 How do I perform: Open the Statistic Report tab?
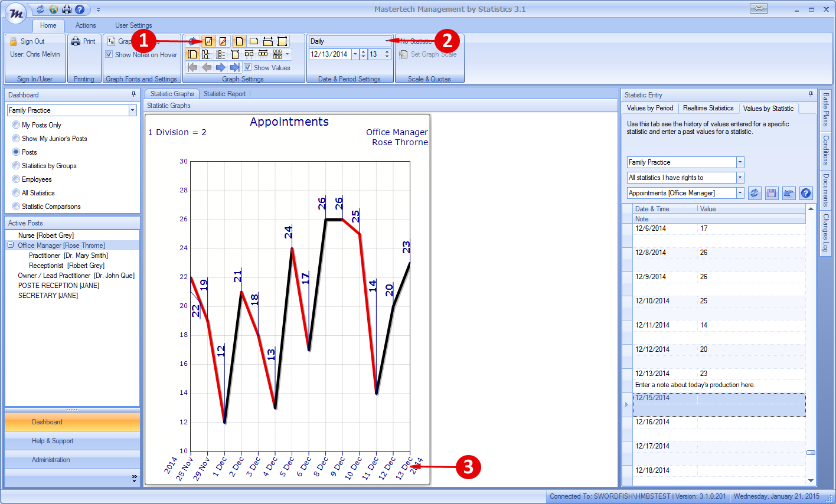225,94
